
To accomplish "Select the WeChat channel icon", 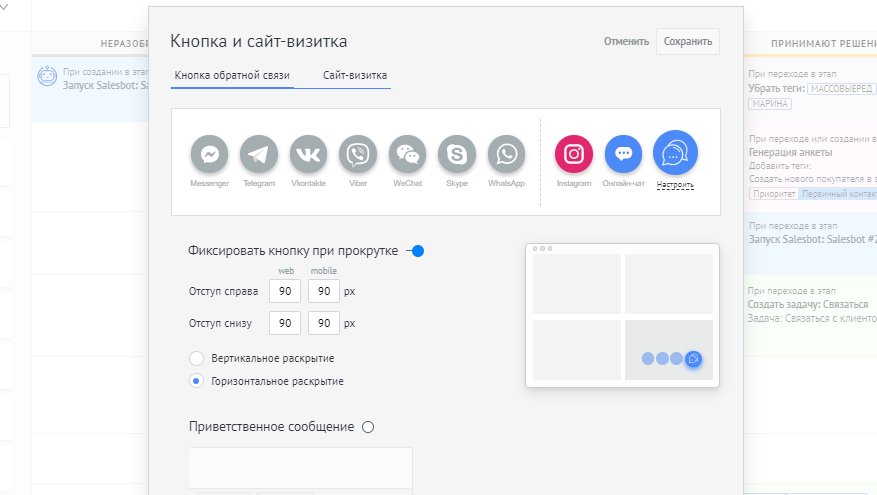I will [407, 154].
